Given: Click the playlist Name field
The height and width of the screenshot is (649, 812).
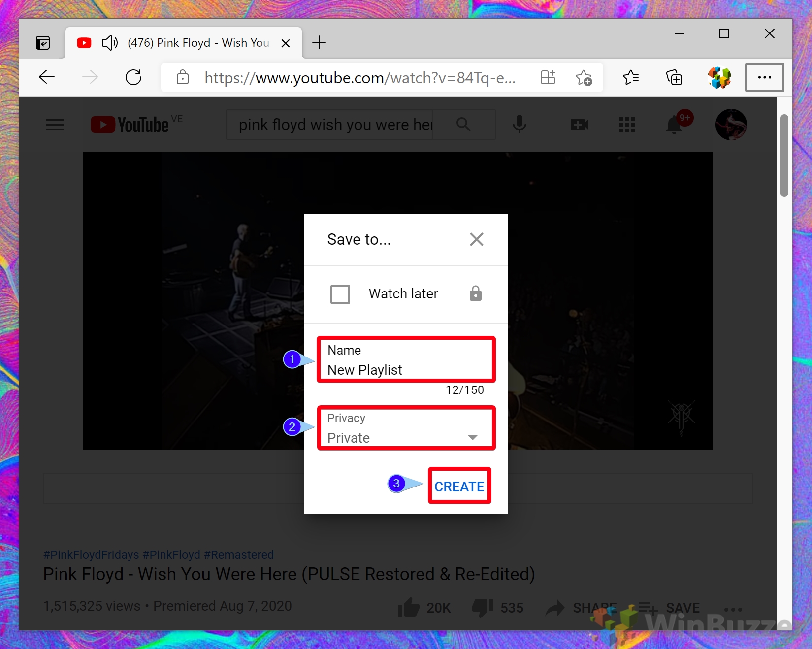Looking at the screenshot, I should tap(406, 359).
